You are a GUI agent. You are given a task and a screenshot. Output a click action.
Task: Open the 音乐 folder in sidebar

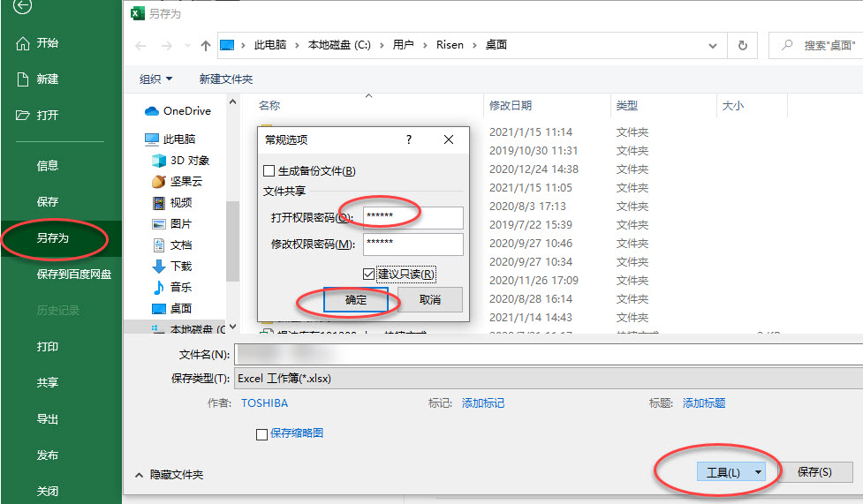(x=180, y=288)
